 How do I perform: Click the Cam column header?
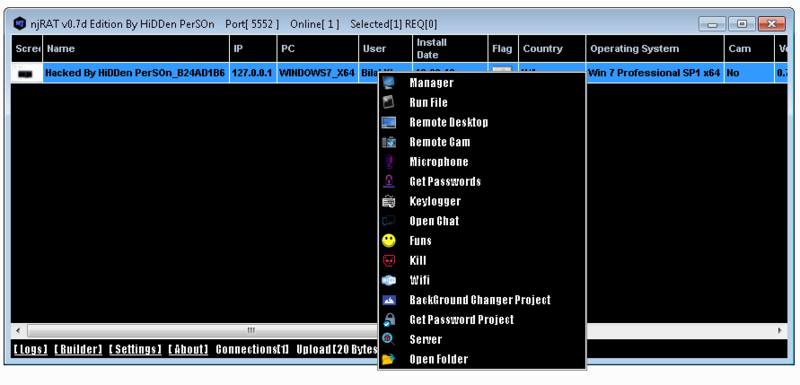pos(749,49)
